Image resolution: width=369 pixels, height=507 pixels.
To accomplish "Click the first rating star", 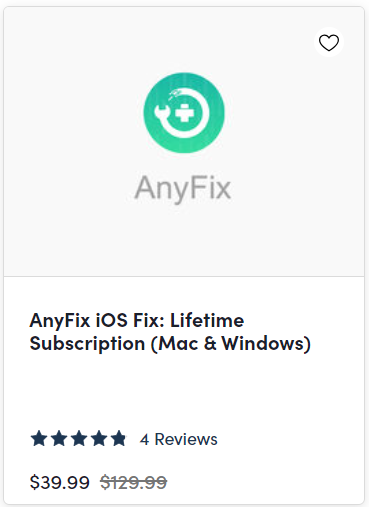I will coord(39,439).
